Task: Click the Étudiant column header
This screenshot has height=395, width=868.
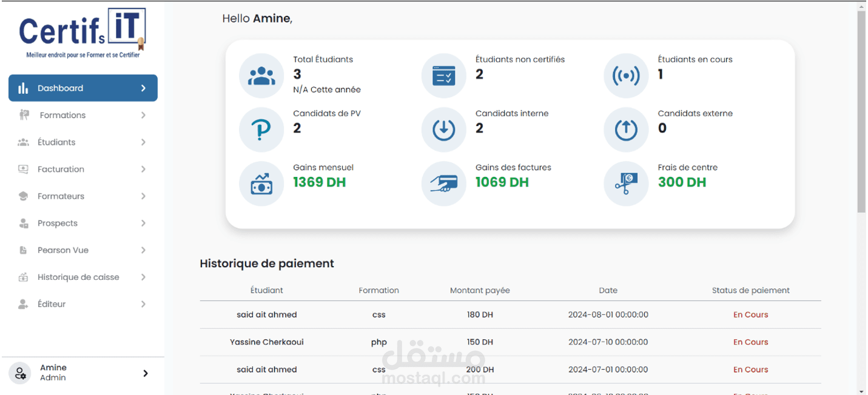Action: click(x=267, y=290)
